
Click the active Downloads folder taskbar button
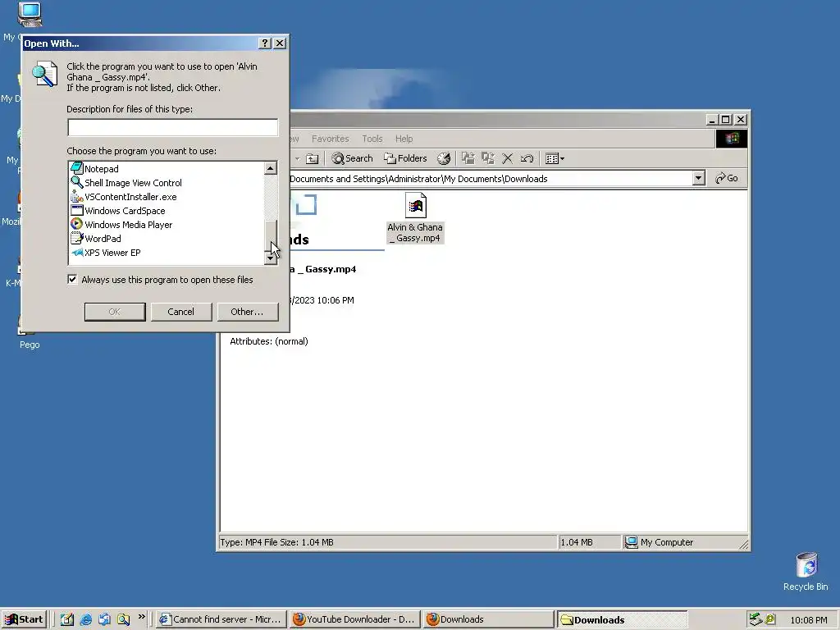(x=622, y=619)
